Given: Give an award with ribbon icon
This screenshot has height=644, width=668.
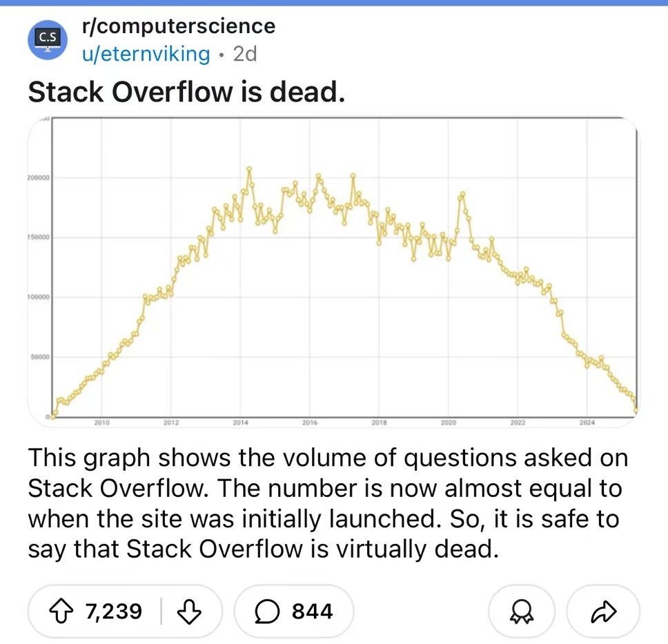Looking at the screenshot, I should coord(522,612).
